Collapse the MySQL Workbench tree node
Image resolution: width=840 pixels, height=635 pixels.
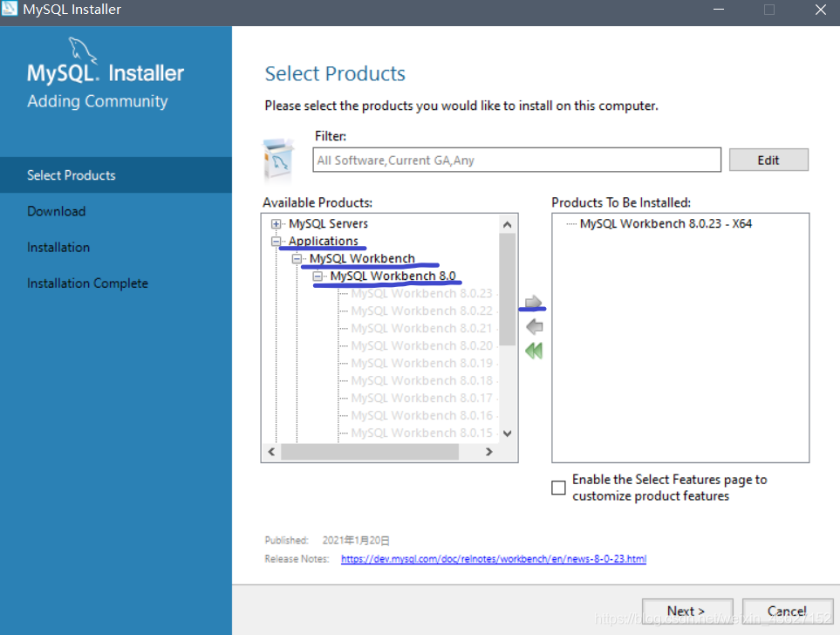pos(297,259)
